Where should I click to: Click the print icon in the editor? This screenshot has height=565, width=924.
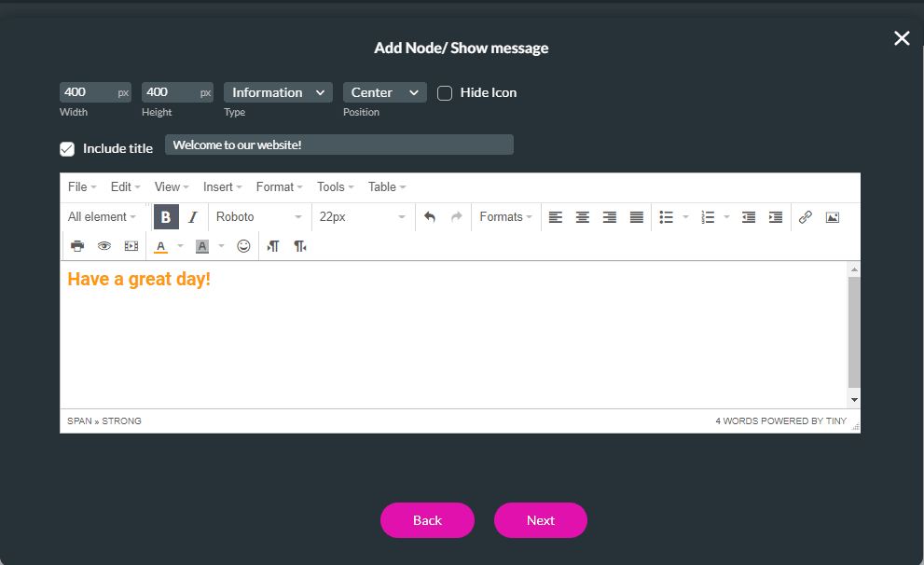click(x=77, y=245)
